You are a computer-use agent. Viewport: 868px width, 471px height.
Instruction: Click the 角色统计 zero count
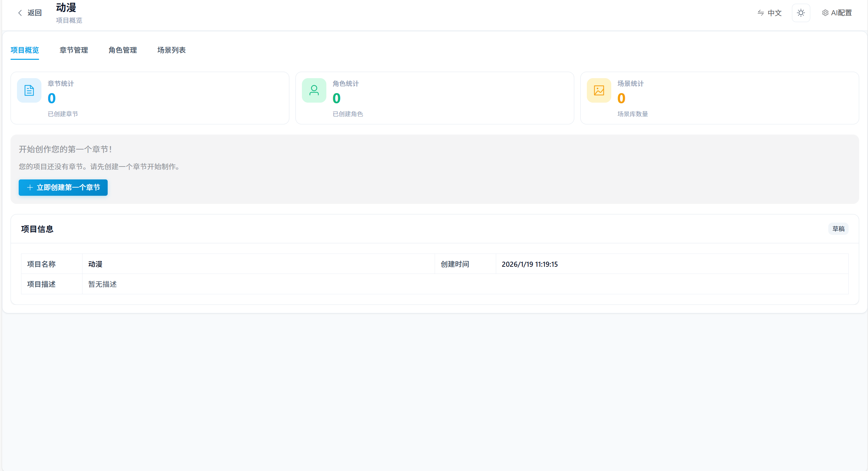(x=337, y=99)
